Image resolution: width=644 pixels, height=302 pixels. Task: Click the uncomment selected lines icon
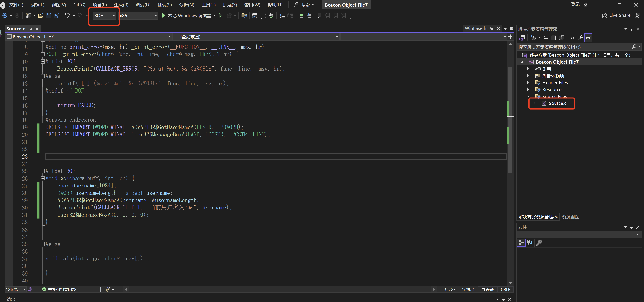click(309, 16)
